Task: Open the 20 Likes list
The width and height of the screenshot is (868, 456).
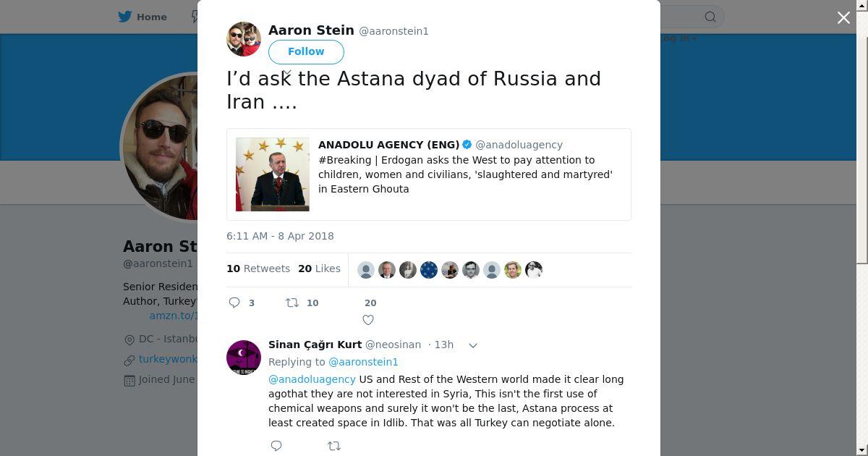Action: click(319, 269)
